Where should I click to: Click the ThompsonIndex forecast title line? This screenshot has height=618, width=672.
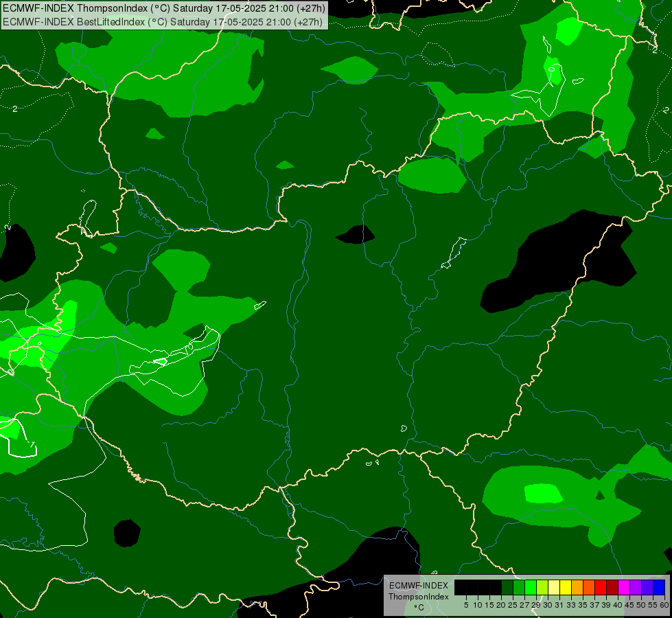point(164,8)
